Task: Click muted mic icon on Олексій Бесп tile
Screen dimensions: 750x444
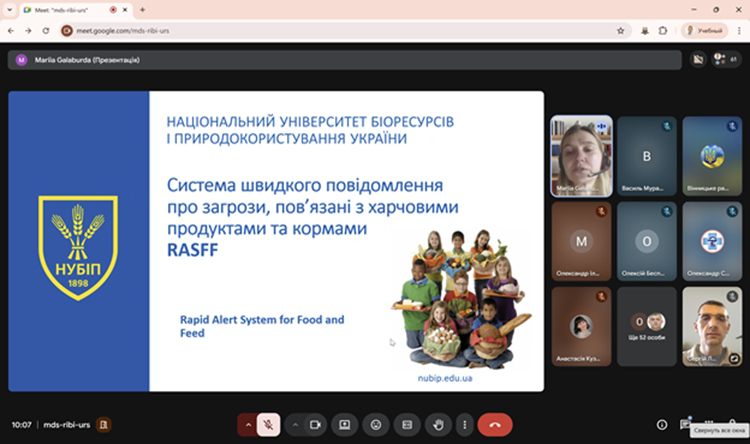Action: click(x=667, y=211)
